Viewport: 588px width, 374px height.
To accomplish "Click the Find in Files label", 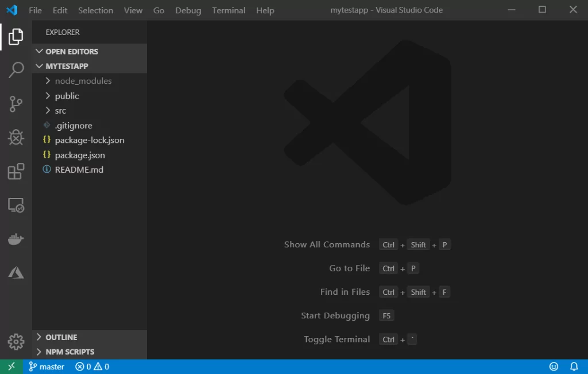I will pyautogui.click(x=345, y=292).
